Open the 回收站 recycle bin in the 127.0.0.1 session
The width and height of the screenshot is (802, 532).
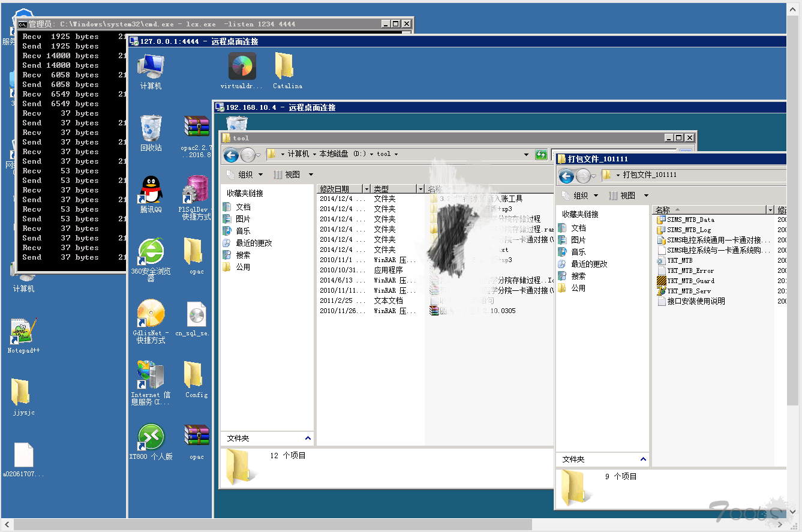tap(151, 133)
